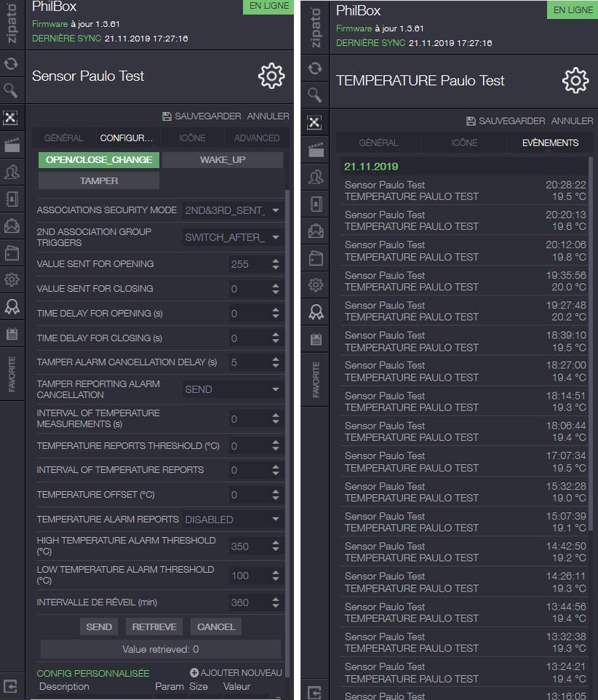Expand Associations Security Mode dropdown
The height and width of the screenshot is (700, 598).
tap(232, 210)
